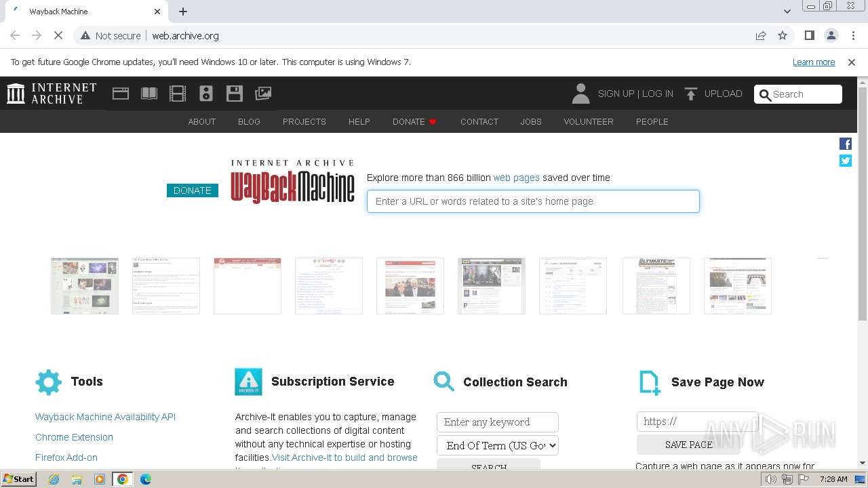This screenshot has height=488, width=868.
Task: Open the BLOG menu item
Action: [x=249, y=122]
